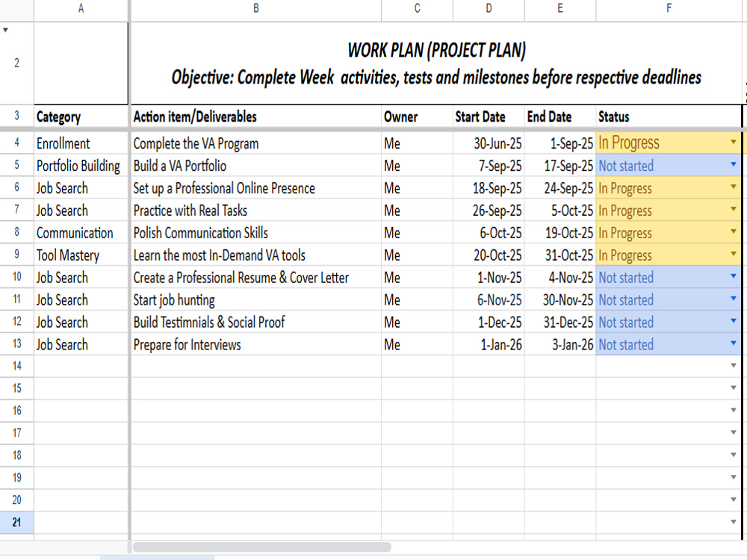Select the Portfolio Building category cell
Screen dimensions: 747x560
81,165
